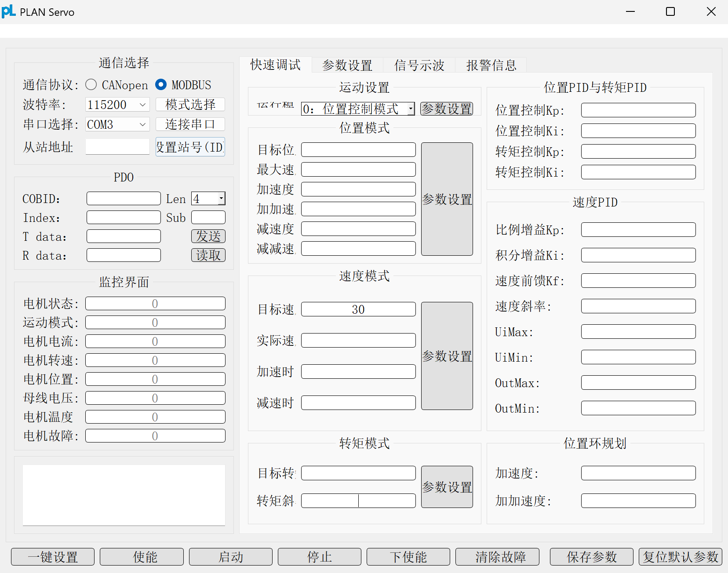
Task: Click 位置环规划 加速度 input field
Action: click(x=638, y=473)
